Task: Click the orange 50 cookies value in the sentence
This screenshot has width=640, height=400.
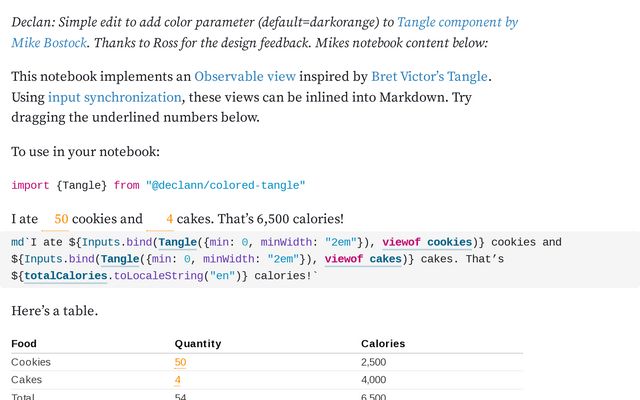Action: [x=61, y=219]
